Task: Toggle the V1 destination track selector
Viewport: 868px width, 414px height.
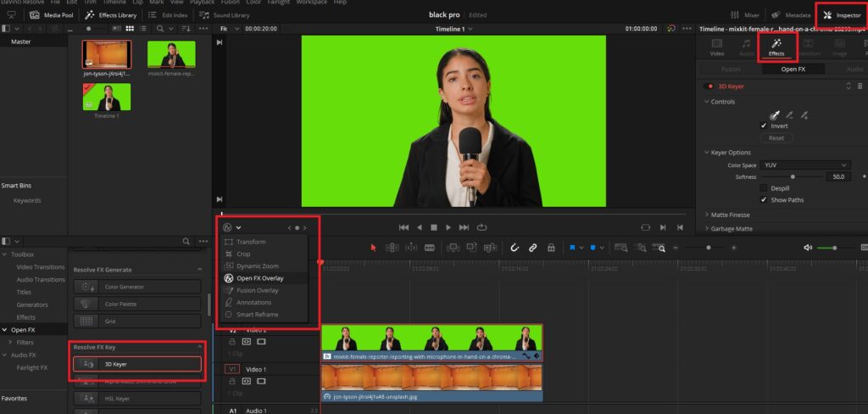Action: [232, 369]
